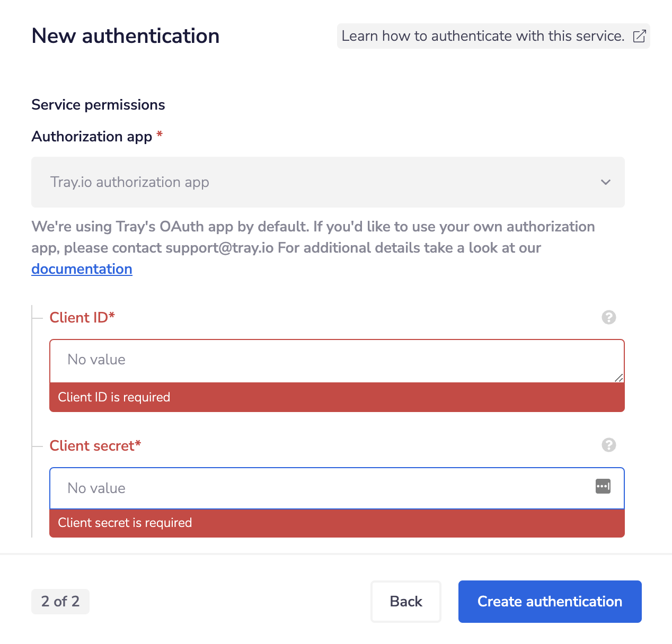The height and width of the screenshot is (644, 672).
Task: Click the question mark icon next to Client ID
Action: pos(608,318)
